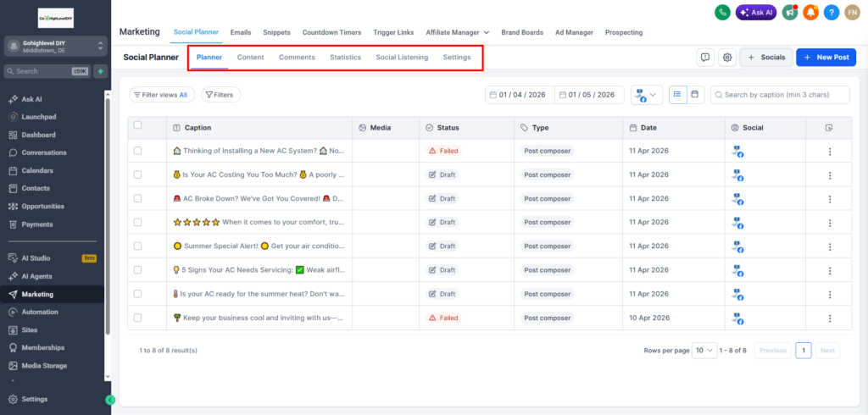Click the feedback speech bubble icon
Image resolution: width=868 pixels, height=415 pixels.
[705, 57]
